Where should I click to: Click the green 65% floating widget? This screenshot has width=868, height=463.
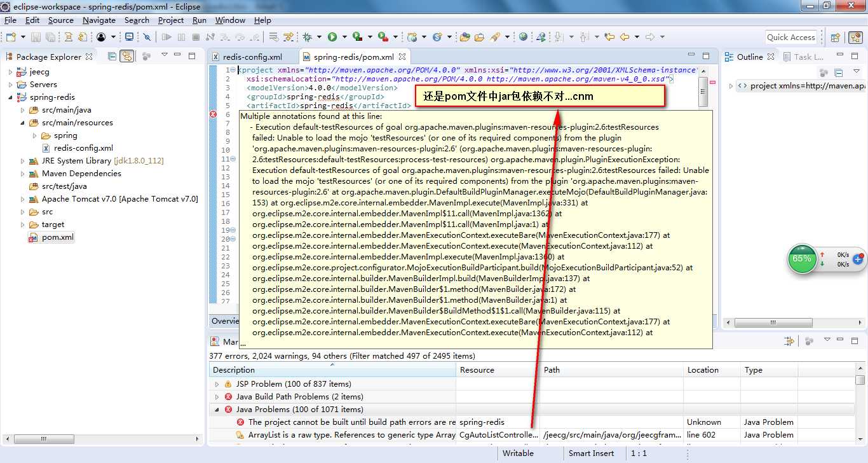pyautogui.click(x=802, y=259)
